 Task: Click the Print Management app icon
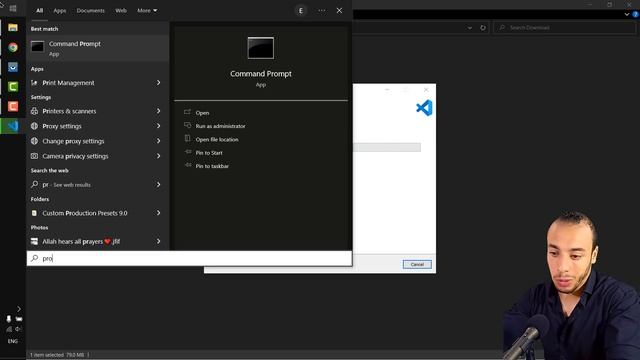(x=34, y=83)
